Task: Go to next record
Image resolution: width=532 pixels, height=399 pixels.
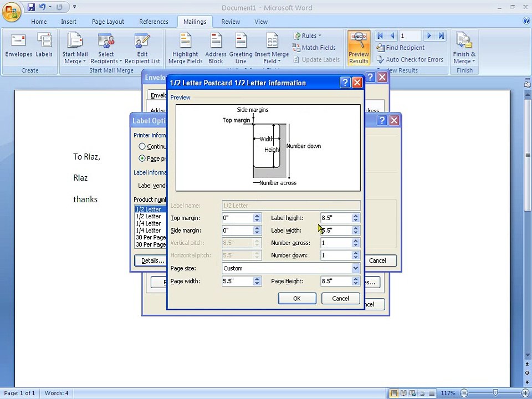Action: click(x=429, y=35)
